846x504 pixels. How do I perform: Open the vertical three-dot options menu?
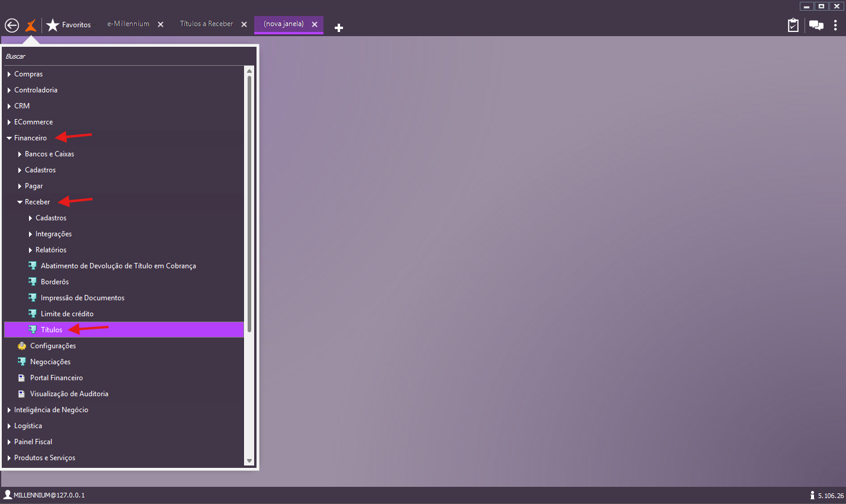835,25
